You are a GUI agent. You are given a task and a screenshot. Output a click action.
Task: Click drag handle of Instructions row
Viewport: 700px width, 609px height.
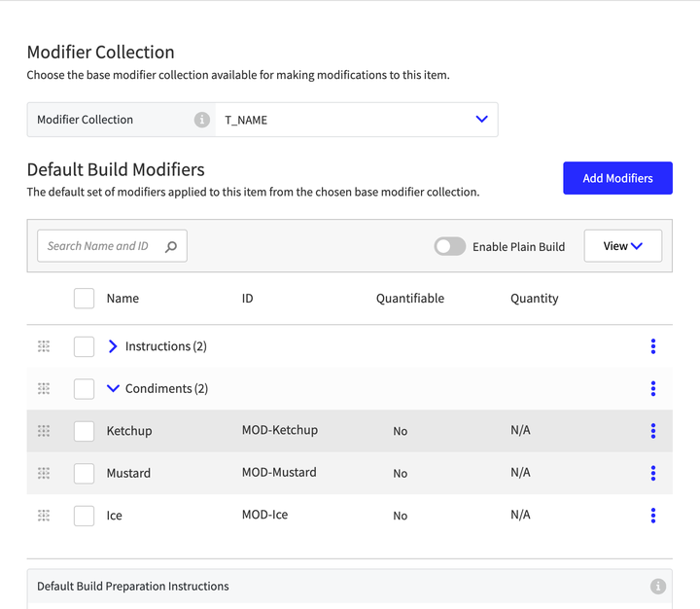click(44, 346)
